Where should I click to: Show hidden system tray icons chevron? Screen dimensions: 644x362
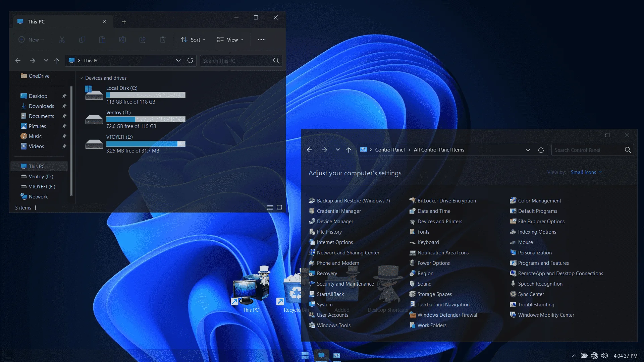[x=574, y=356]
